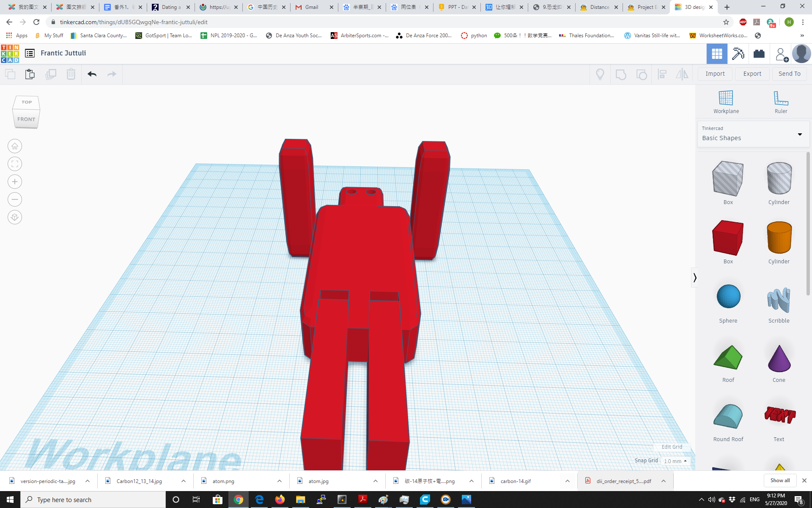Select the red Box shape

[x=728, y=238]
